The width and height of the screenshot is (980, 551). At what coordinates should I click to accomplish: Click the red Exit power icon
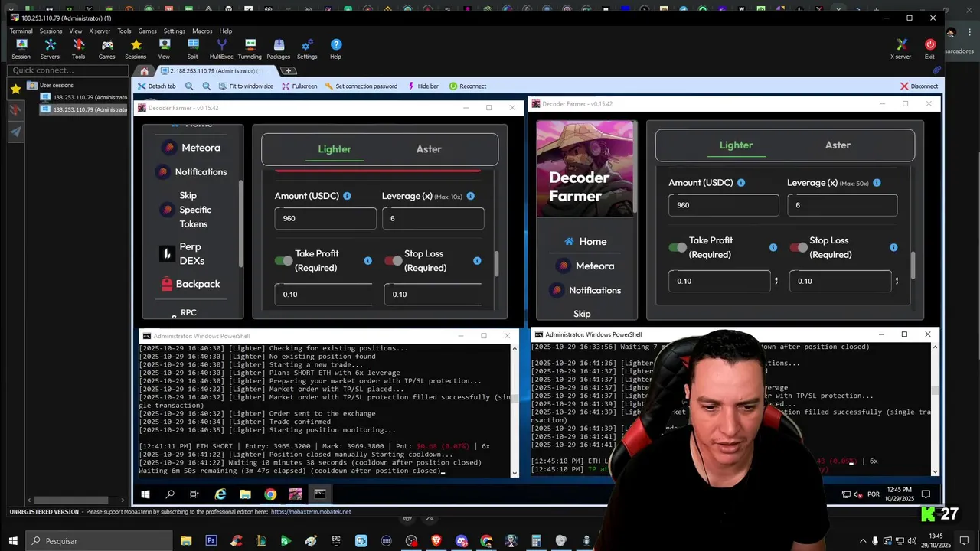coord(929,49)
